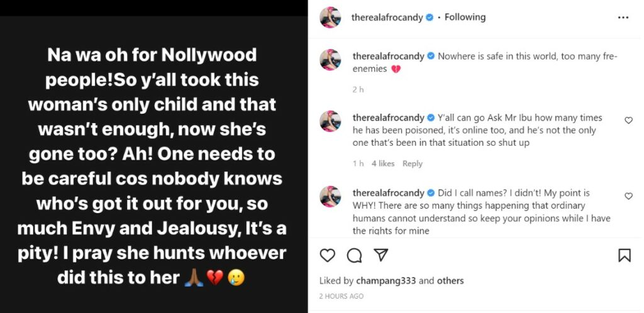The width and height of the screenshot is (644, 313).
Task: Click the '1 h' comment timestamp
Action: tap(358, 163)
